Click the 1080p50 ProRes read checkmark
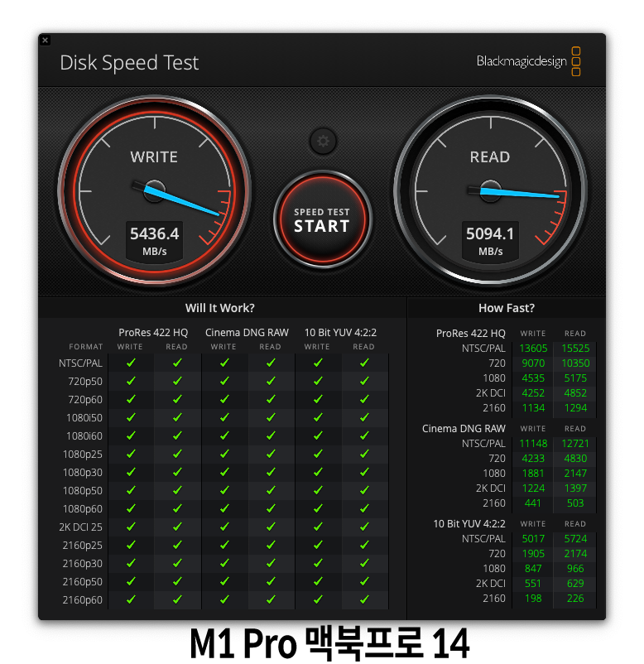Screen dimensions: 644x664 tap(177, 490)
